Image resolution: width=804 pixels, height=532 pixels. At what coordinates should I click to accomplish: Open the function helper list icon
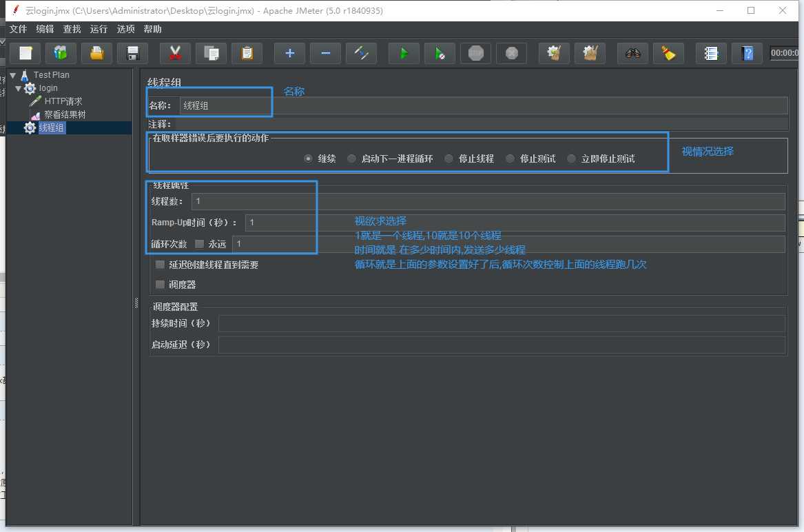711,53
